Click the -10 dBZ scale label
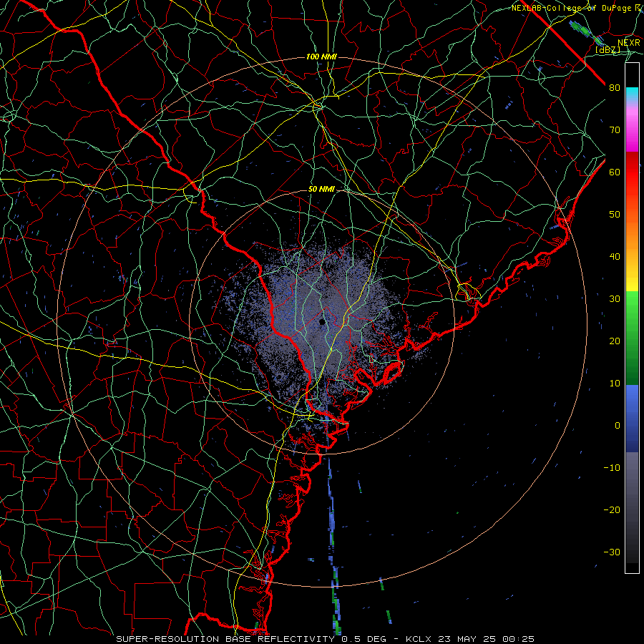The image size is (644, 644). tap(612, 468)
